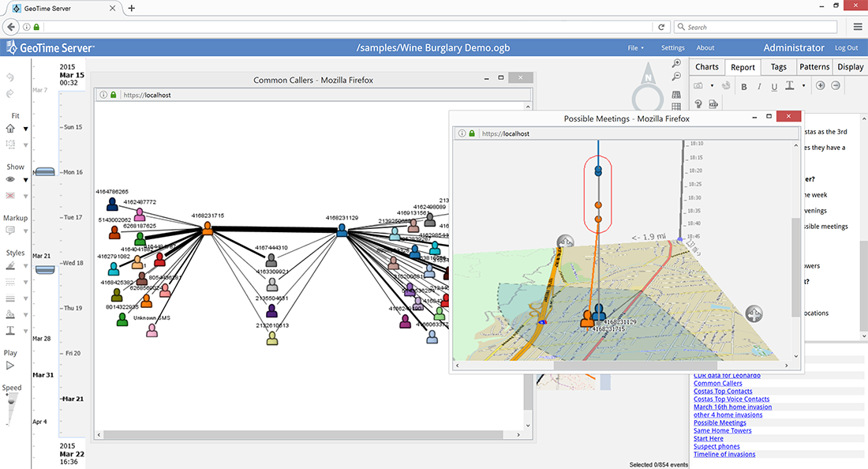Image resolution: width=868 pixels, height=469 pixels.
Task: Open the Timeline of invasions link
Action: [x=724, y=454]
